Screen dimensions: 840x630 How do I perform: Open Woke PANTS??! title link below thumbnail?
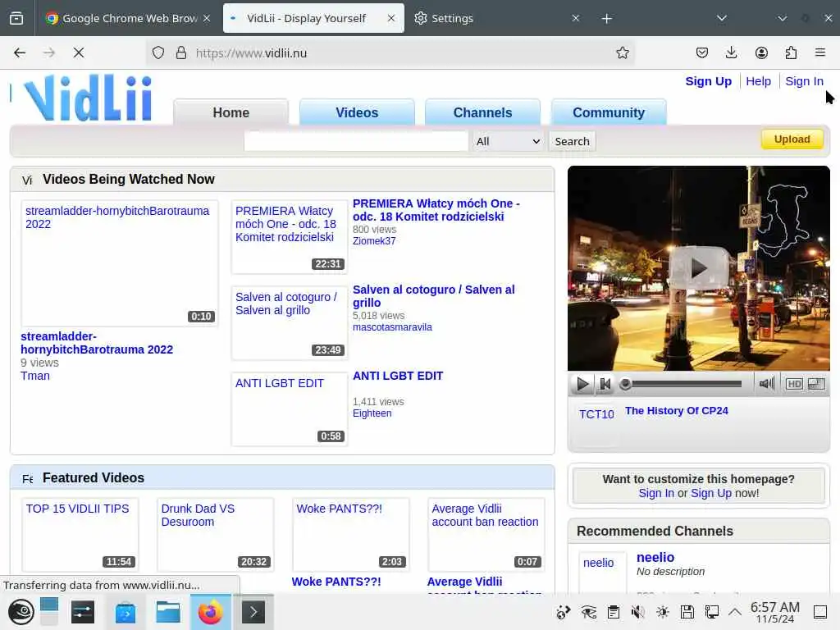336,582
